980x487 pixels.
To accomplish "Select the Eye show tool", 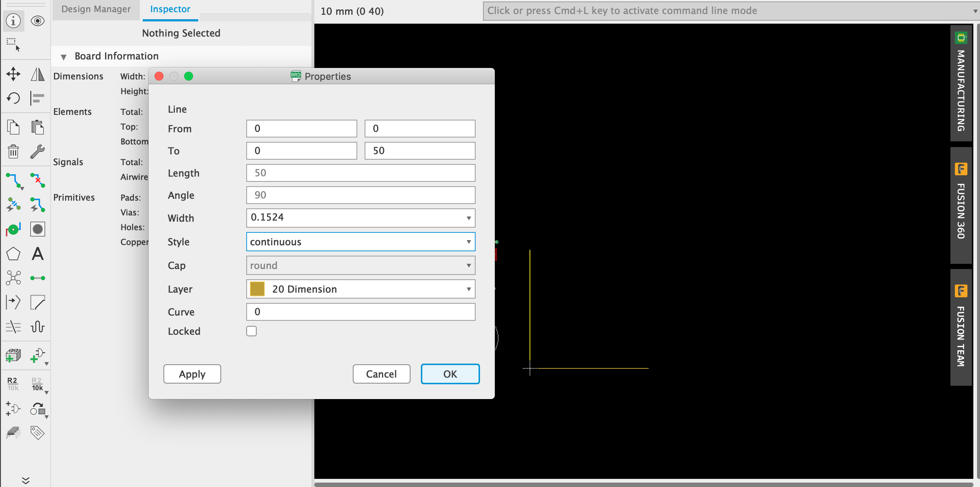I will pos(37,21).
